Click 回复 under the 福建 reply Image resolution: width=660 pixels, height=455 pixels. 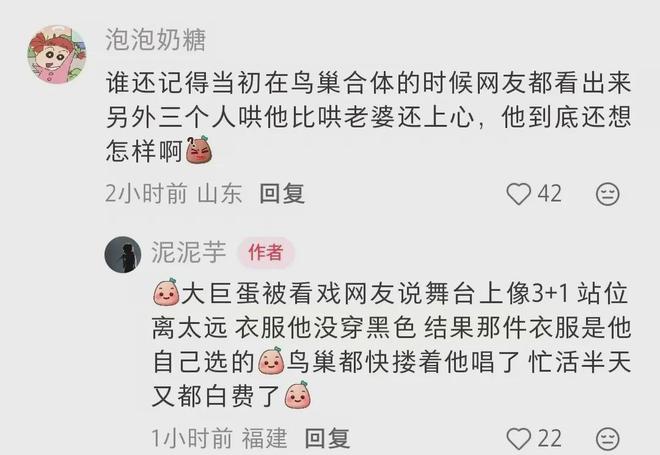click(327, 439)
